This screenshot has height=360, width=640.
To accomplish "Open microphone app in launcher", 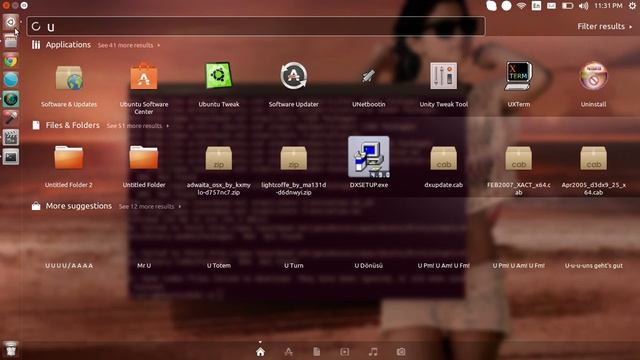I will (x=11, y=118).
